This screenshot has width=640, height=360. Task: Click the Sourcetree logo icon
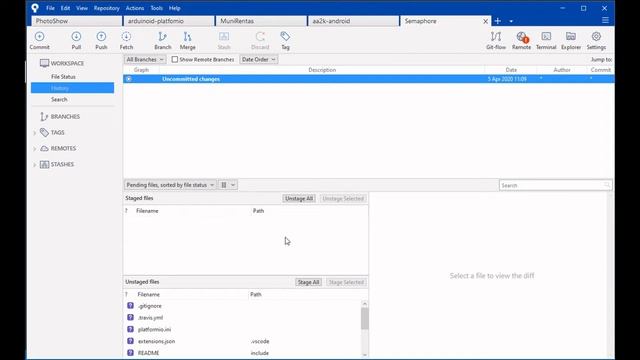35,8
